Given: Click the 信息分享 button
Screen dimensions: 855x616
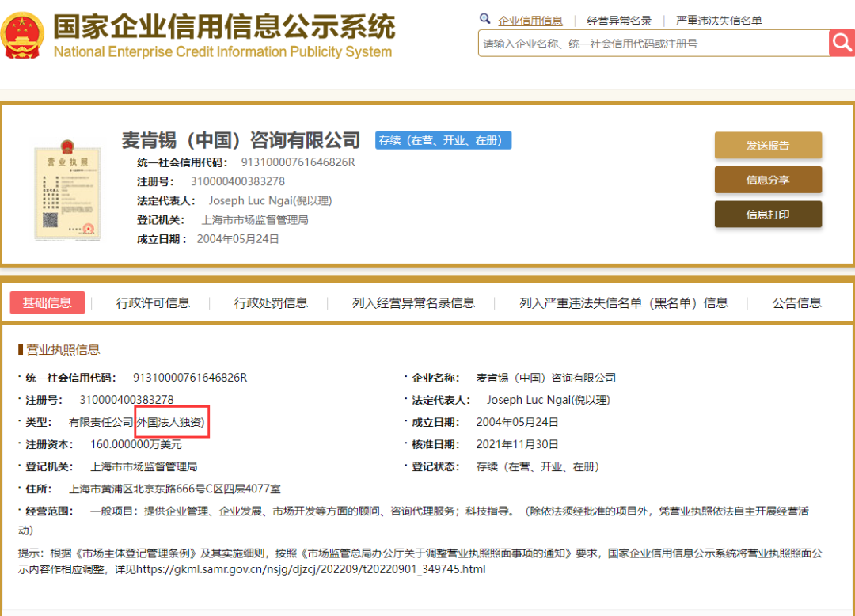Looking at the screenshot, I should click(x=768, y=180).
